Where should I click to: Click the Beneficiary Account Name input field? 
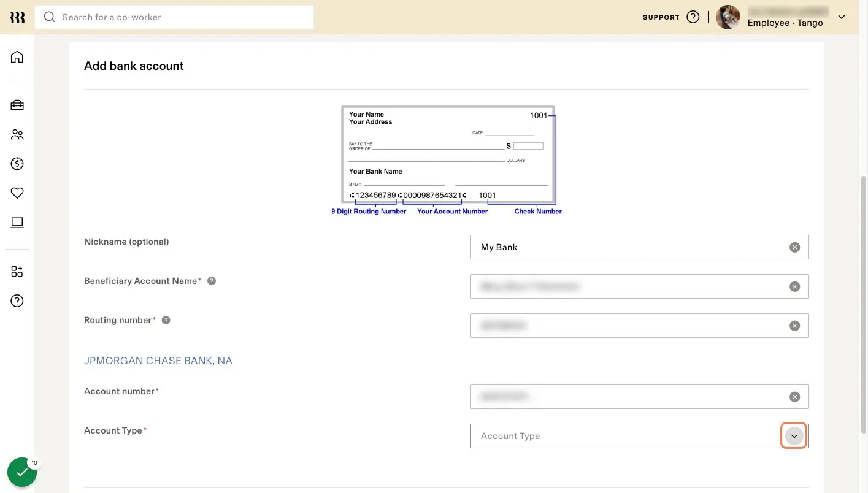pos(639,286)
